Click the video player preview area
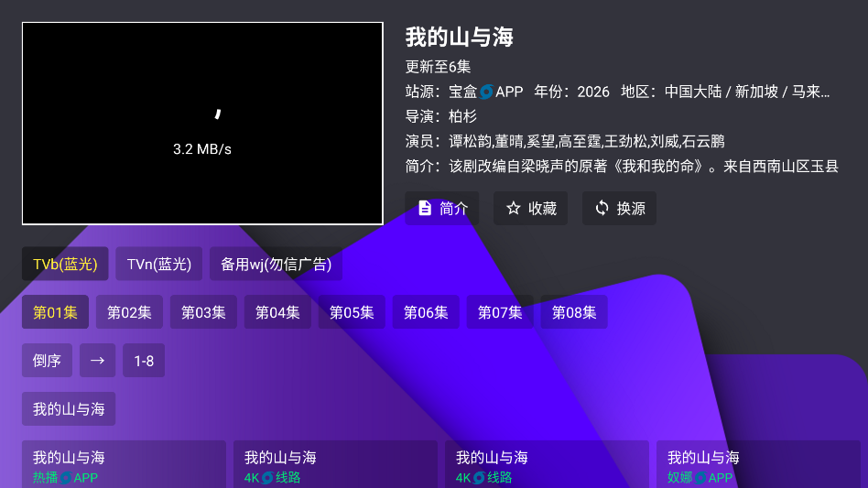 [202, 124]
